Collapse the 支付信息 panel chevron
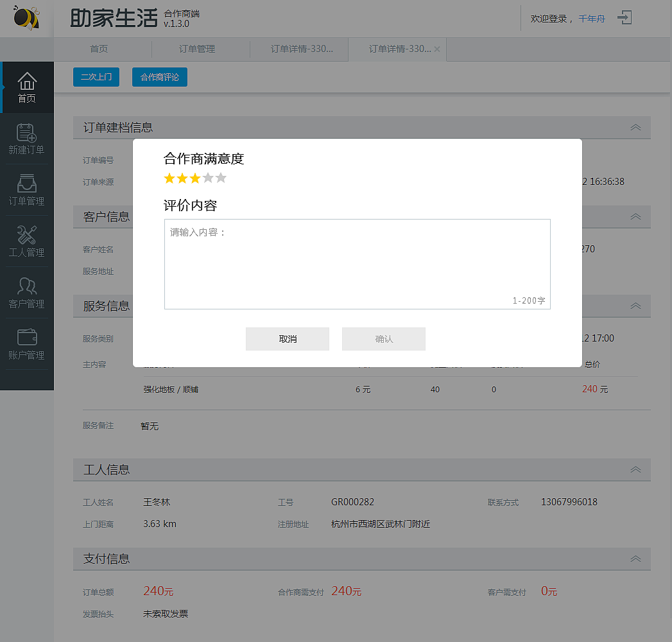This screenshot has width=672, height=642. point(635,559)
